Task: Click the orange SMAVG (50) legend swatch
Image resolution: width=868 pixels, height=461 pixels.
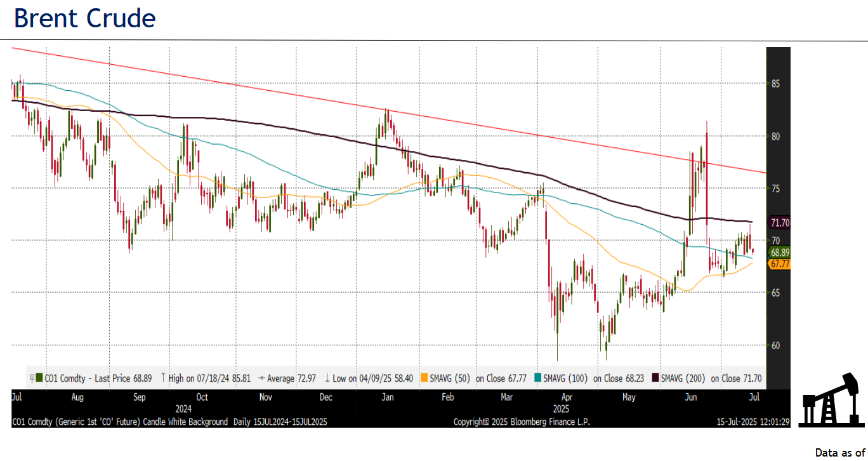Action: coord(424,378)
